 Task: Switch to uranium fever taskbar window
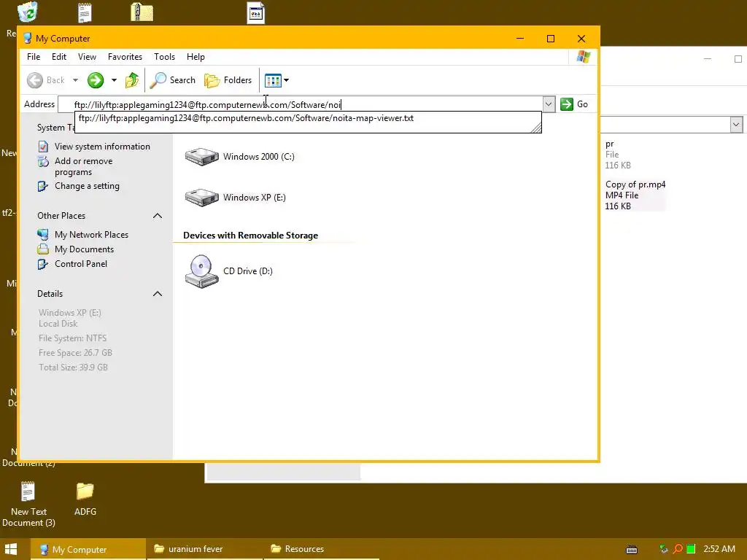(204, 549)
